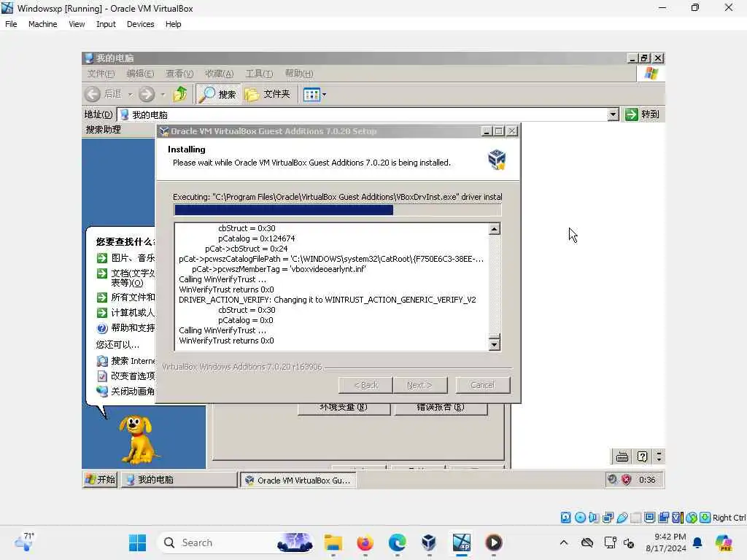The width and height of the screenshot is (747, 560).
Task: Click the 错误报告(R) button behind setup
Action: click(x=441, y=408)
